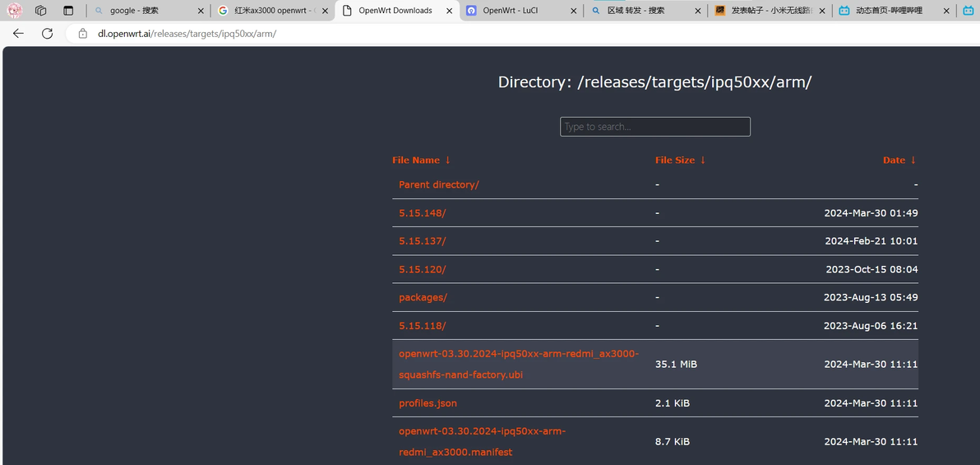Screen dimensions: 980x465
Task: Download the squashfs-nand-factory.ubi file
Action: pyautogui.click(x=519, y=365)
